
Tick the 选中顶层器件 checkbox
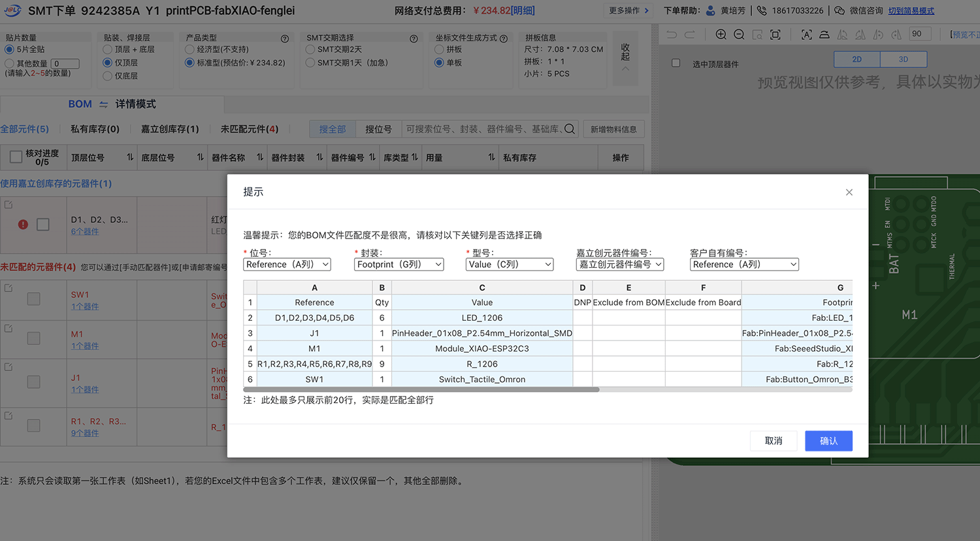pos(676,63)
